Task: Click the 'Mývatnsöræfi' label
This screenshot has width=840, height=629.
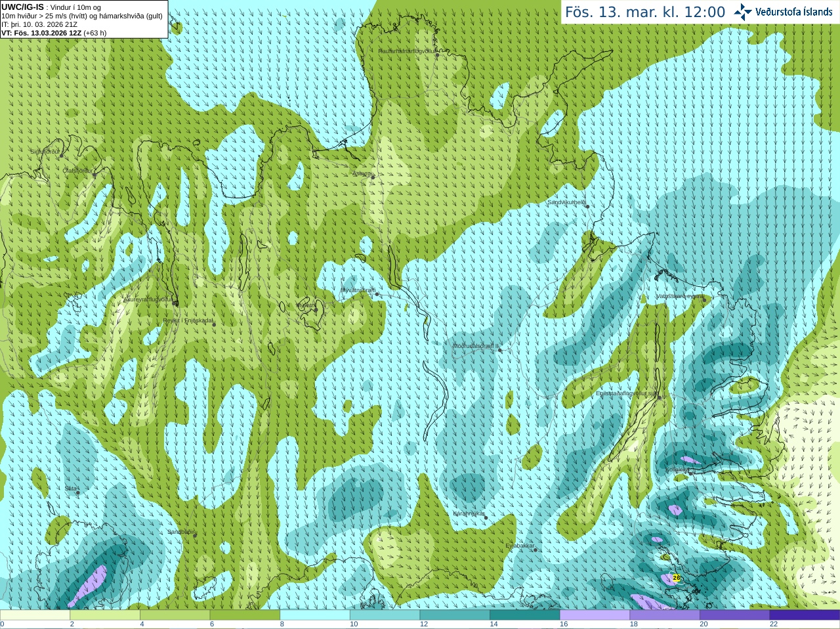Action: point(358,290)
